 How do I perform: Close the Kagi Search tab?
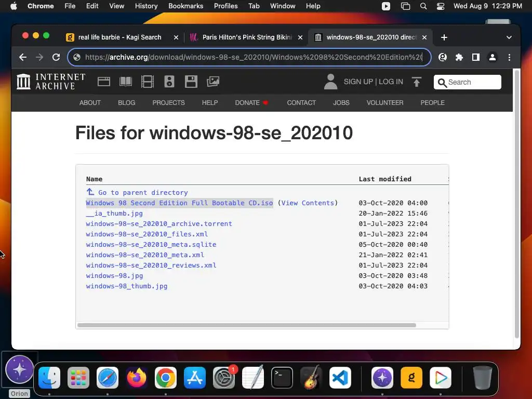point(176,37)
